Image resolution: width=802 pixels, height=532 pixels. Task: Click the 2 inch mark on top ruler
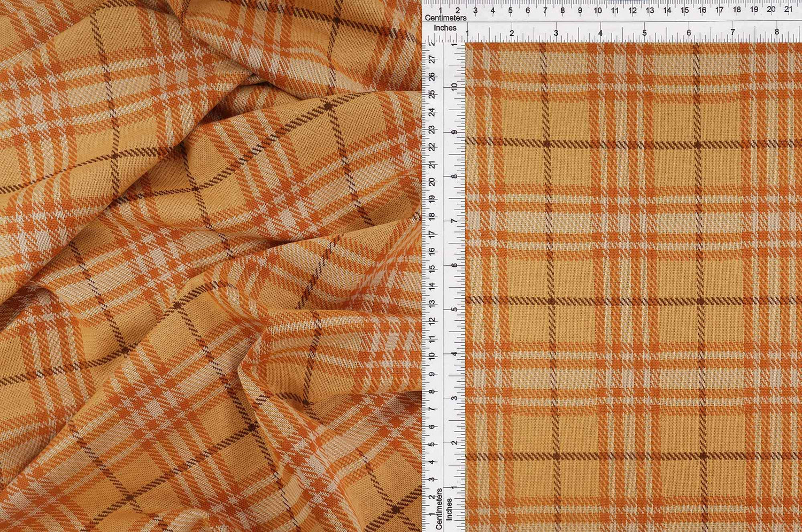(512, 33)
